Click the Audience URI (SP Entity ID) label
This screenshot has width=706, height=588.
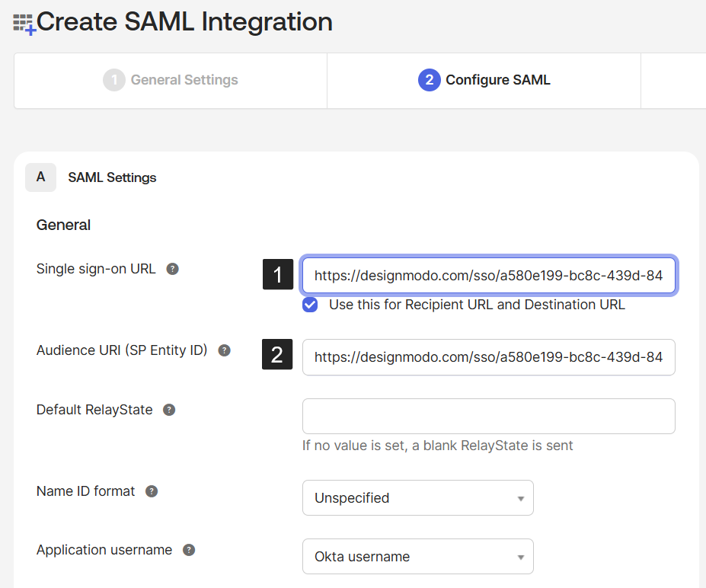122,350
